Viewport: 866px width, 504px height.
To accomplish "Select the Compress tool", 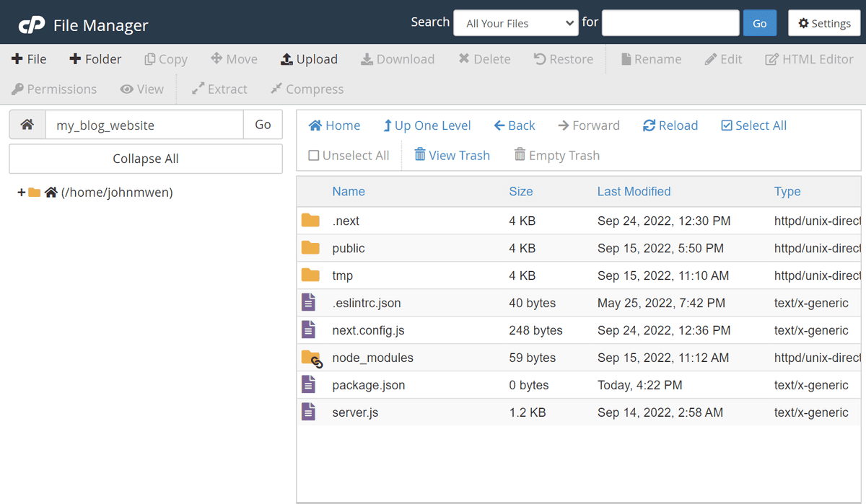I will coord(307,89).
